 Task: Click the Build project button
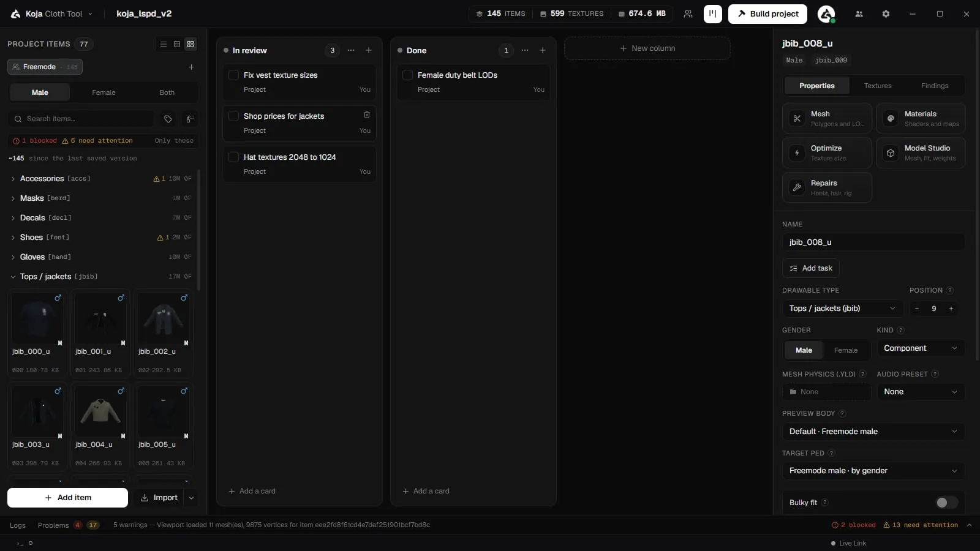(767, 13)
